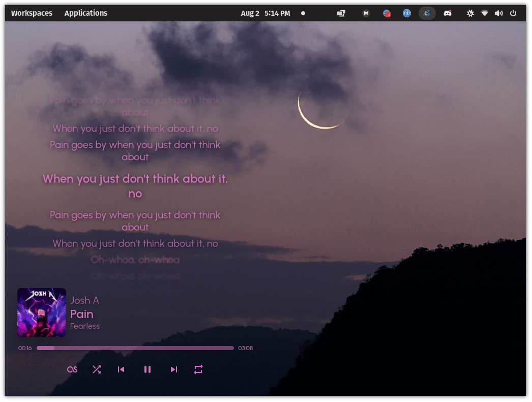Click the volume icon in the panel
The height and width of the screenshot is (402, 532).
498,13
